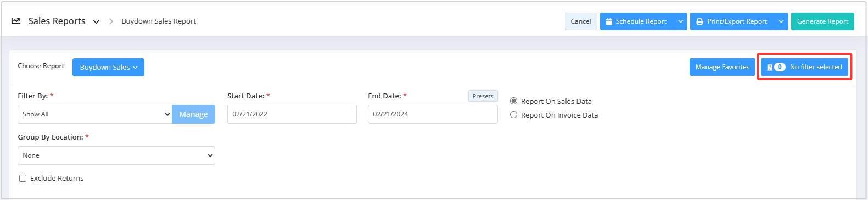Open the date Presets button
The image size is (868, 200).
(x=483, y=96)
